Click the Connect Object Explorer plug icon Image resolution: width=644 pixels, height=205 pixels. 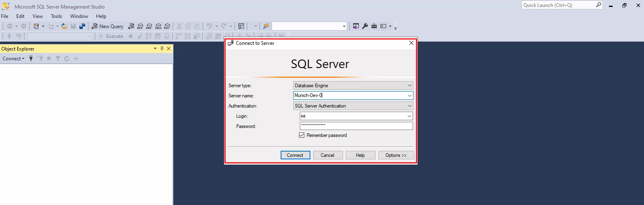pyautogui.click(x=31, y=58)
